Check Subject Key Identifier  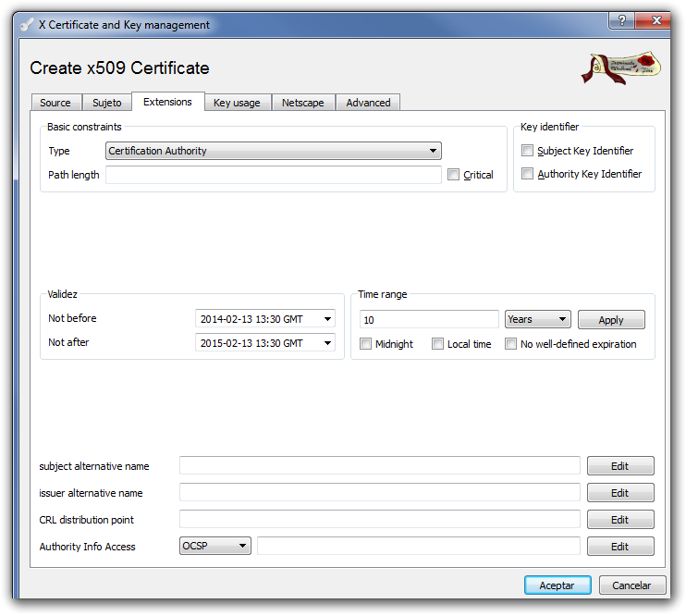[528, 151]
